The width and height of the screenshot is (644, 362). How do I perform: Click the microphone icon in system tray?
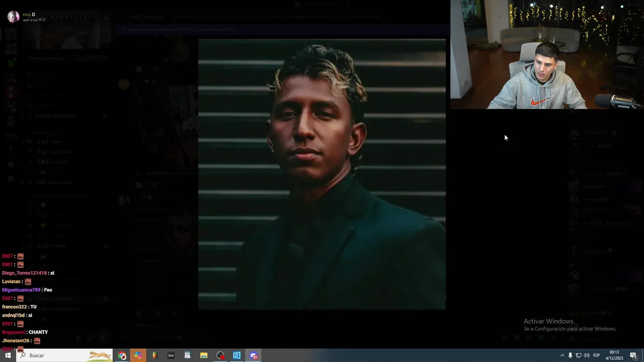coord(570,355)
